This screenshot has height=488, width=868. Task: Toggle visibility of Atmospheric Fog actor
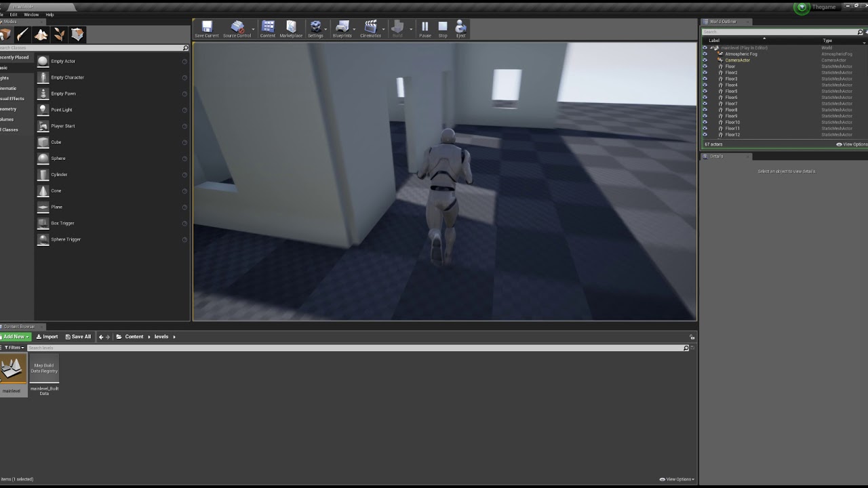tap(705, 54)
